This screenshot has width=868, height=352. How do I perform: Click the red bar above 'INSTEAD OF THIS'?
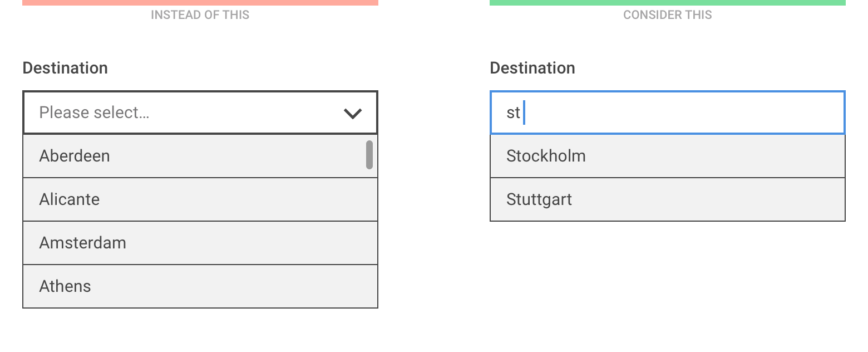pos(200,2)
